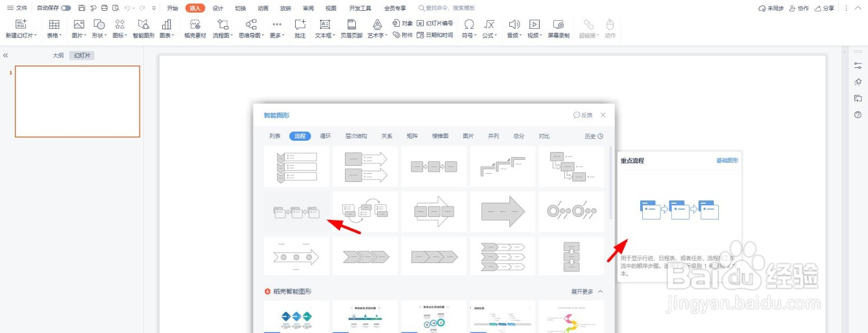Open the Animation (动画) ribbon tab
Image resolution: width=868 pixels, height=333 pixels.
click(263, 8)
